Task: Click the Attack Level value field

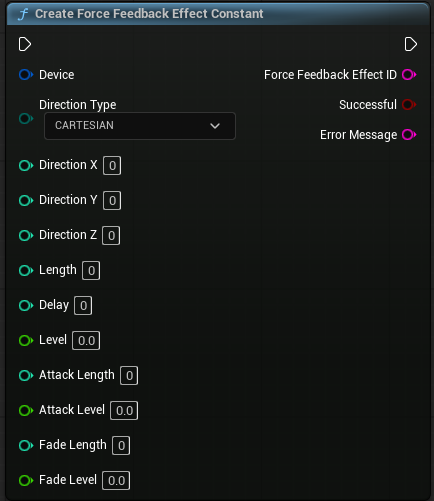Action: (x=124, y=410)
